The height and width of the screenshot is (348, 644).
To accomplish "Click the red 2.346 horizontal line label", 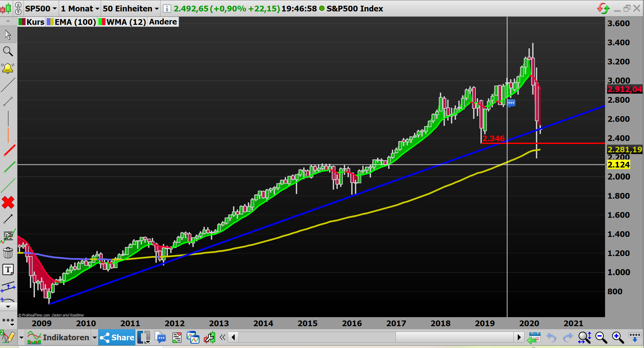I will tap(493, 138).
